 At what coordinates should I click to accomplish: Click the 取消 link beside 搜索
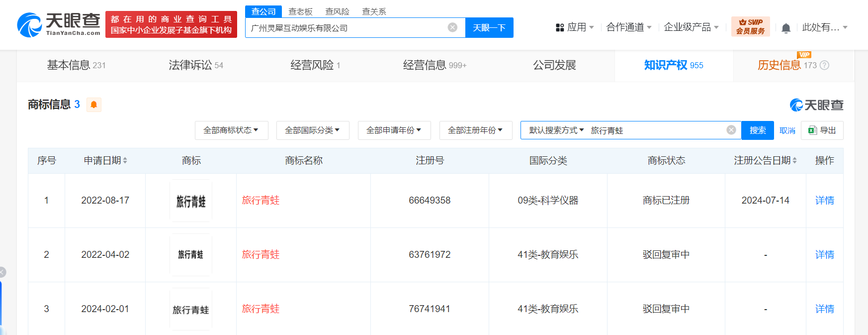787,130
